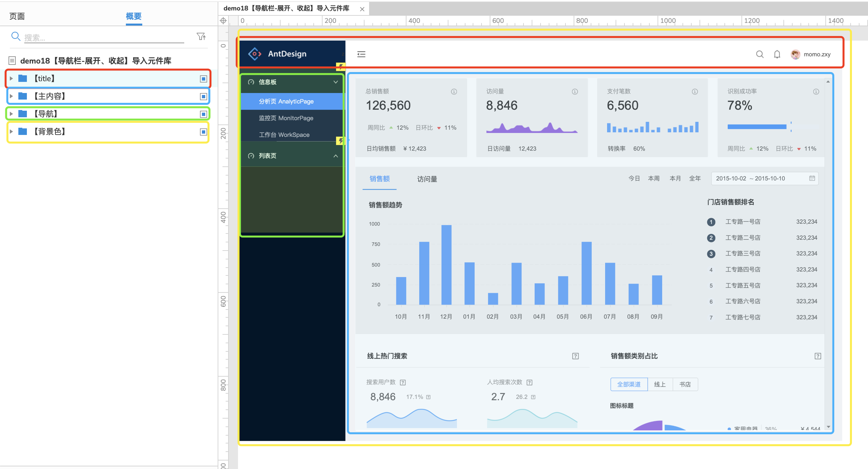The image size is (868, 469).
Task: Filter the chart by 今日
Action: 634,178
